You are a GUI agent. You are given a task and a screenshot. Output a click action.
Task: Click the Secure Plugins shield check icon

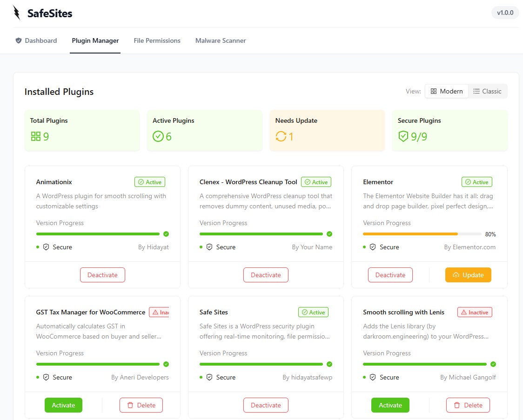pyautogui.click(x=403, y=136)
